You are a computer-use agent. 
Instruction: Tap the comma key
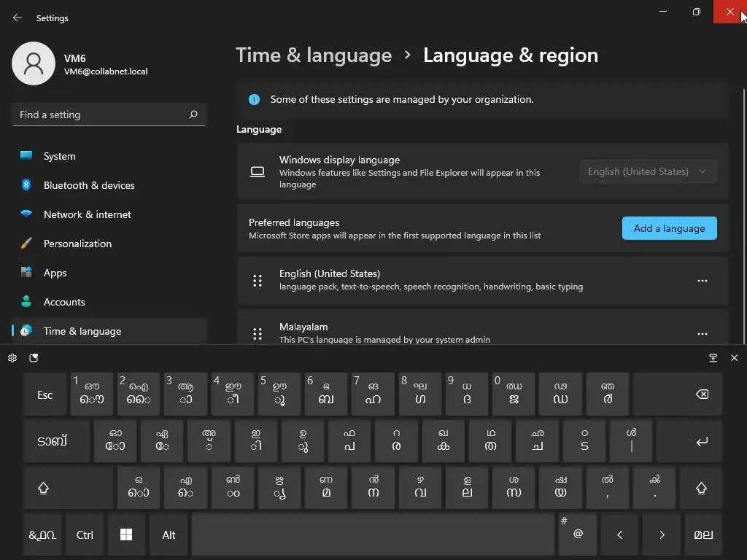click(x=608, y=488)
